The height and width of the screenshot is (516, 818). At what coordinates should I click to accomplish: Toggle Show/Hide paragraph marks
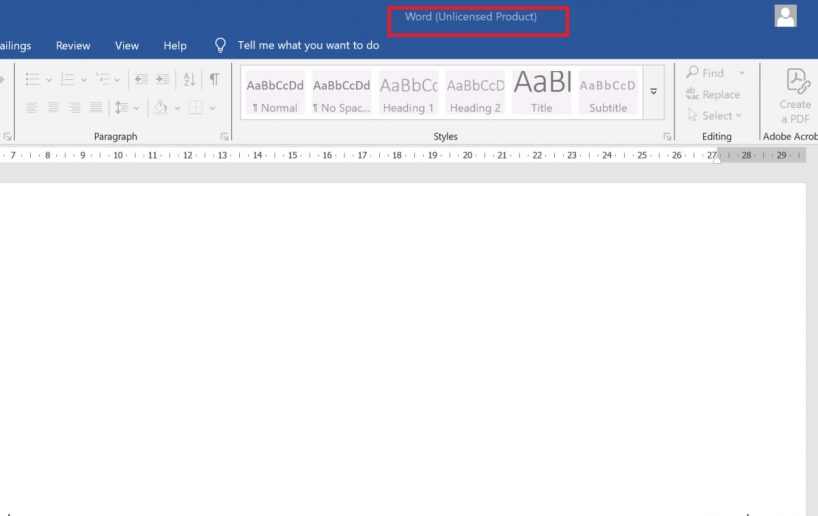tap(214, 79)
